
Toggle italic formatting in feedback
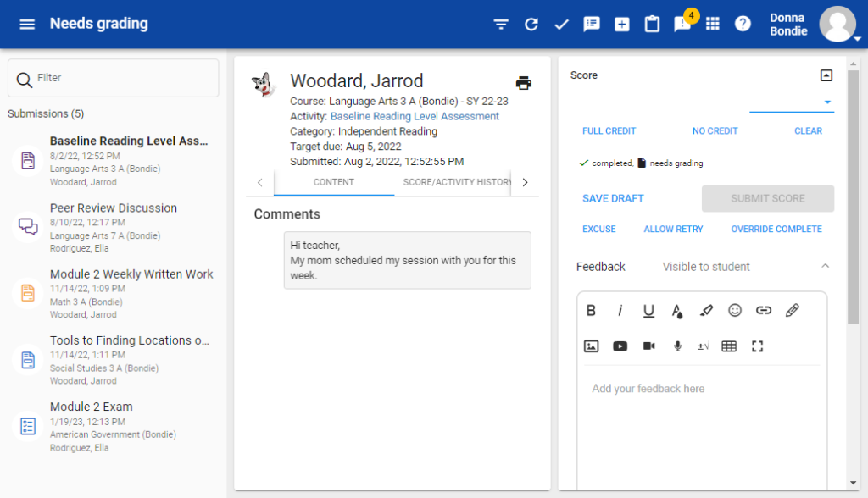tap(620, 311)
